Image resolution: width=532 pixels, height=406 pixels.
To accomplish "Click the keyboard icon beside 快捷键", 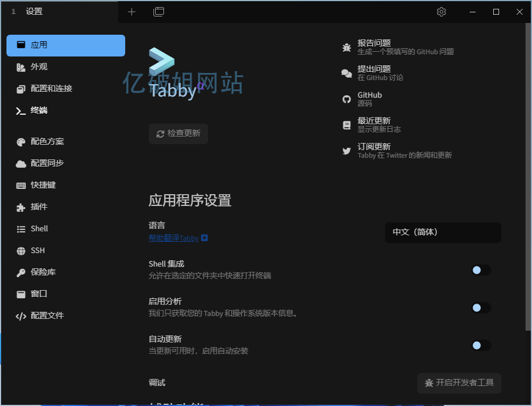I will [21, 185].
